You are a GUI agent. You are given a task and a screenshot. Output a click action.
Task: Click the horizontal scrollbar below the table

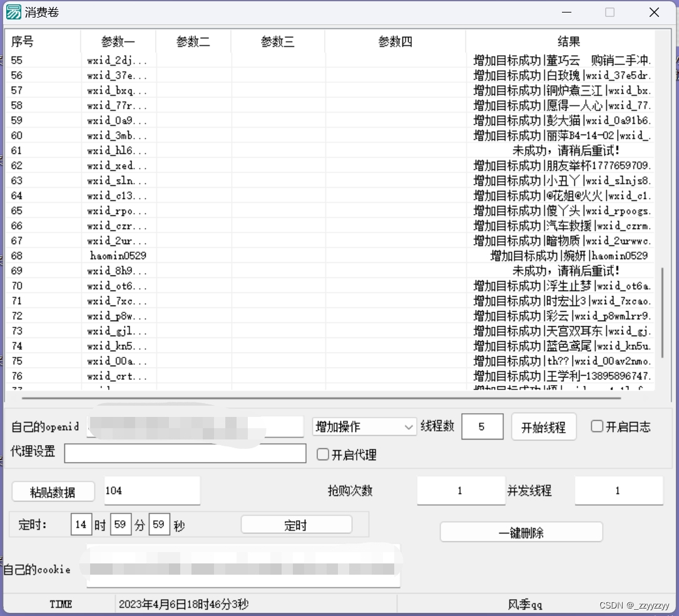tap(321, 398)
